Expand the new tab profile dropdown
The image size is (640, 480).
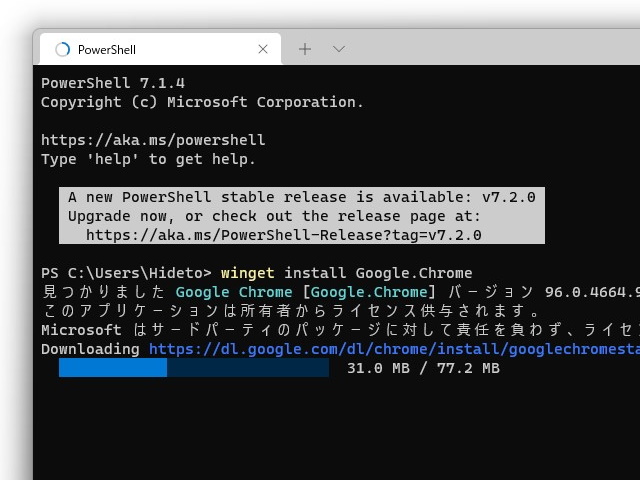click(x=339, y=49)
